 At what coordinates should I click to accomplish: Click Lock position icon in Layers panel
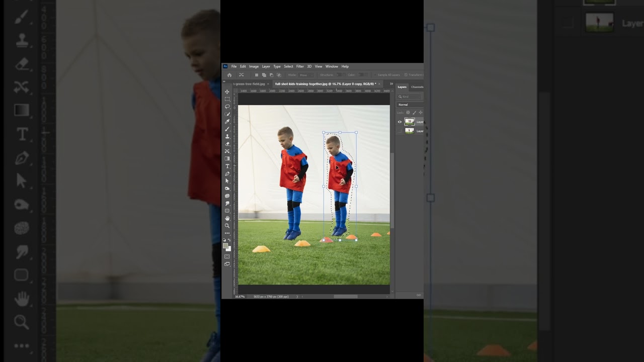(421, 113)
